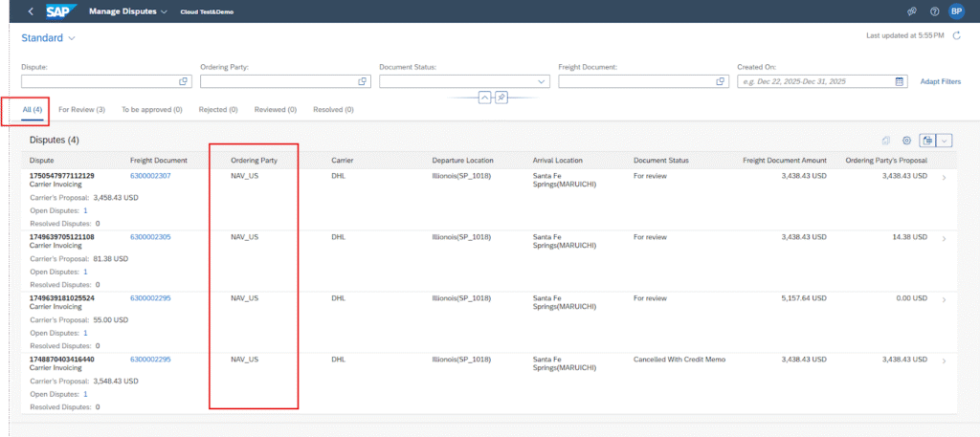The height and width of the screenshot is (437, 980).
Task: Click the copy icon in the table toolbar
Action: point(885,142)
